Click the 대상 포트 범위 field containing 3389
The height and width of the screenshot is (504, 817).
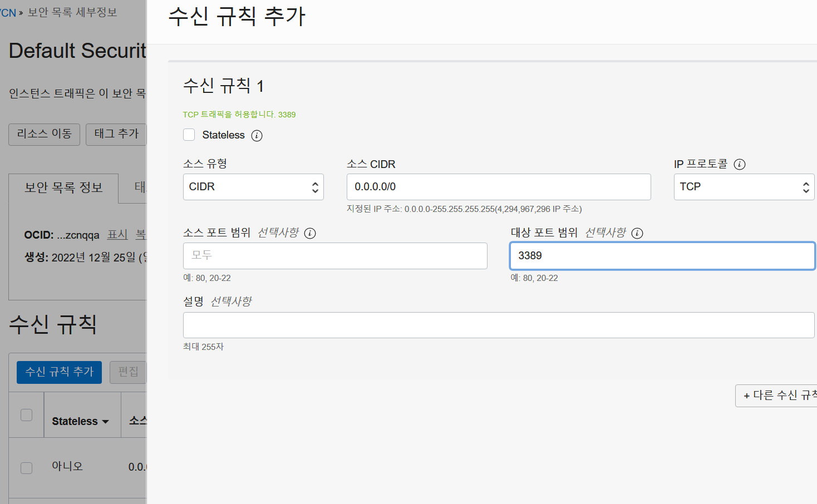[x=662, y=256]
